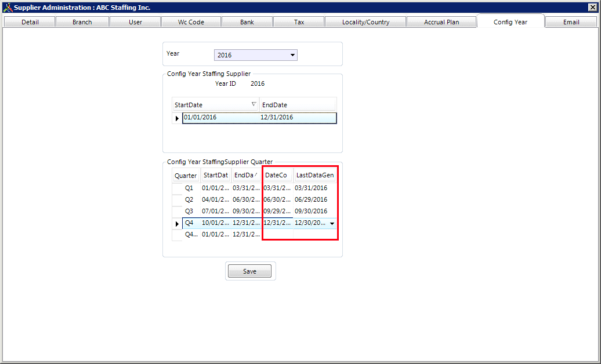Click the row selector arrow for 01/01/2016 row
This screenshot has height=364, width=601.
(x=177, y=118)
